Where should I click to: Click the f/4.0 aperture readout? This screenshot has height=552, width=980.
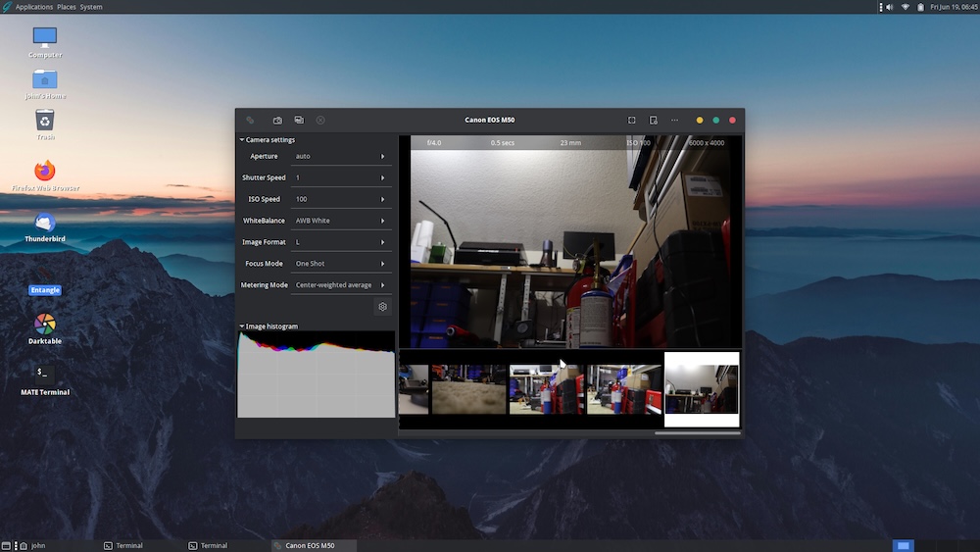[434, 143]
